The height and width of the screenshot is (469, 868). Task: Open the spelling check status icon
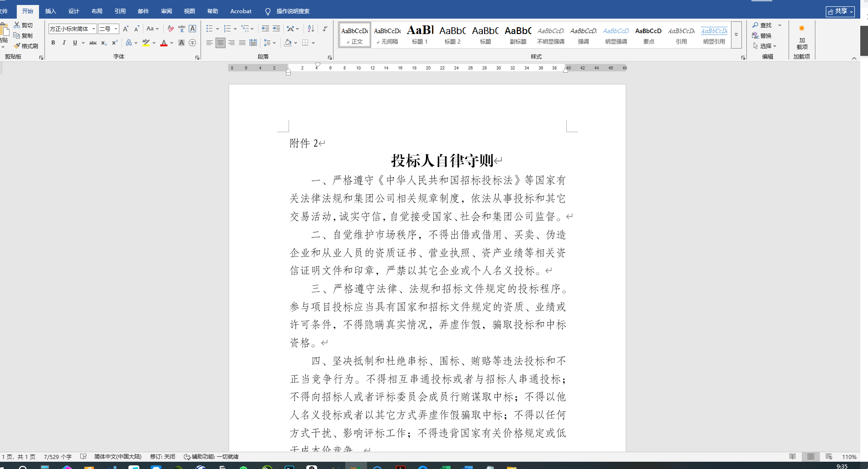pos(83,457)
